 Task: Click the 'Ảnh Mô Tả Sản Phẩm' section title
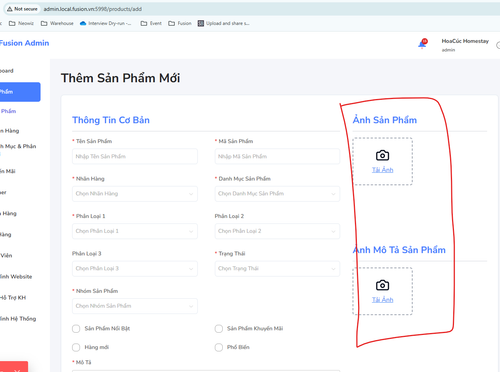399,250
